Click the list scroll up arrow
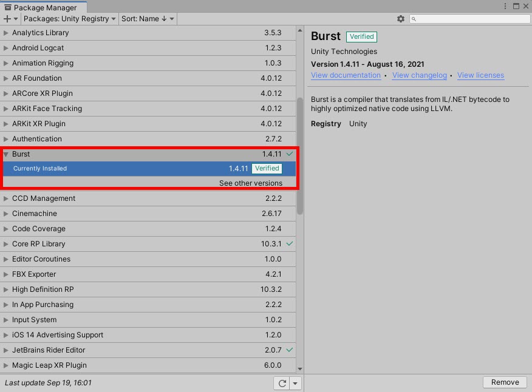This screenshot has height=392, width=532. click(299, 30)
